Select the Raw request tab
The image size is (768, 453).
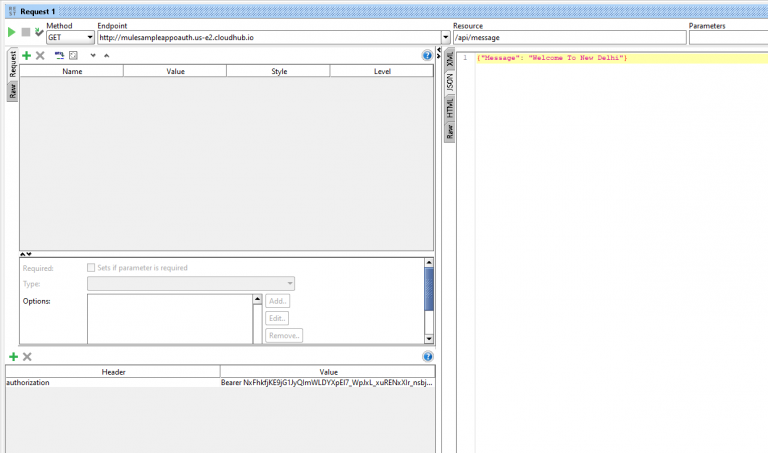click(13, 91)
